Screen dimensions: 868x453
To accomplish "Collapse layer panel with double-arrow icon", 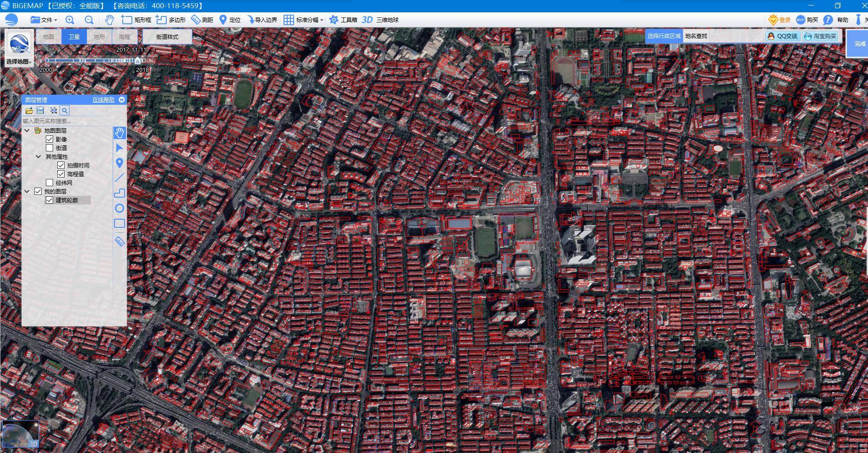I will pos(121,100).
